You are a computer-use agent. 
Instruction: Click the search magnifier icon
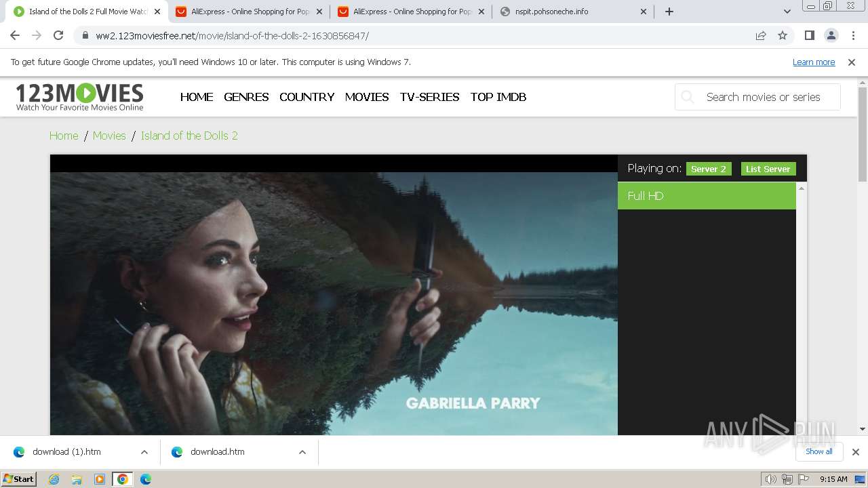click(688, 97)
